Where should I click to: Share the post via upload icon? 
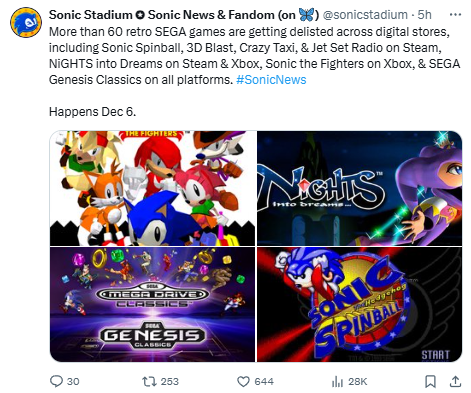point(455,381)
